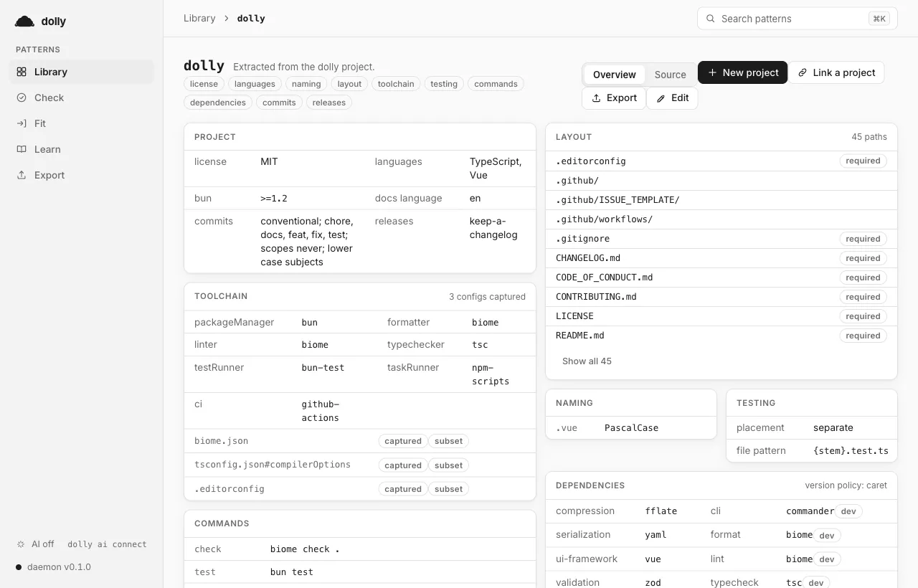Click the Fit arrow icon in sidebar
The height and width of the screenshot is (588, 918).
(x=22, y=123)
